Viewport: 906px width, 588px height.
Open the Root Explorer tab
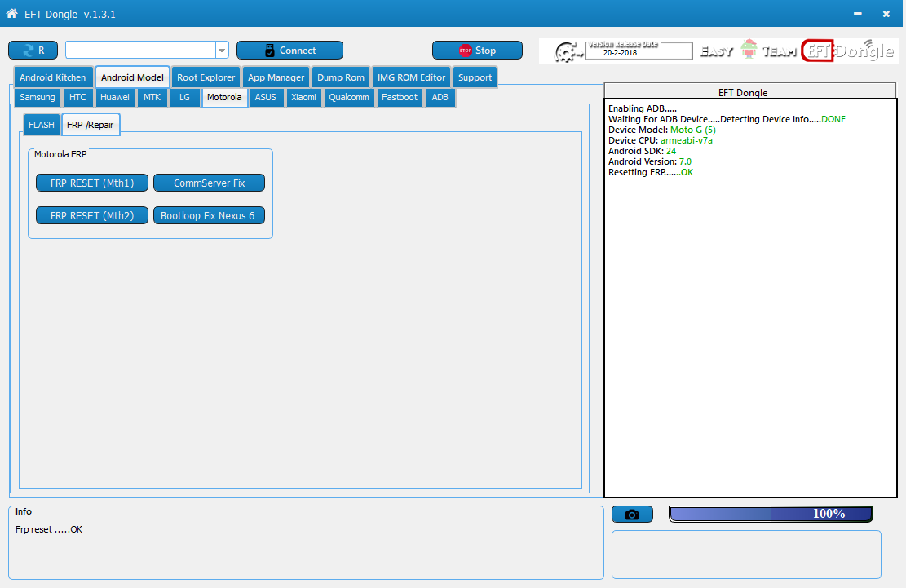(x=206, y=77)
